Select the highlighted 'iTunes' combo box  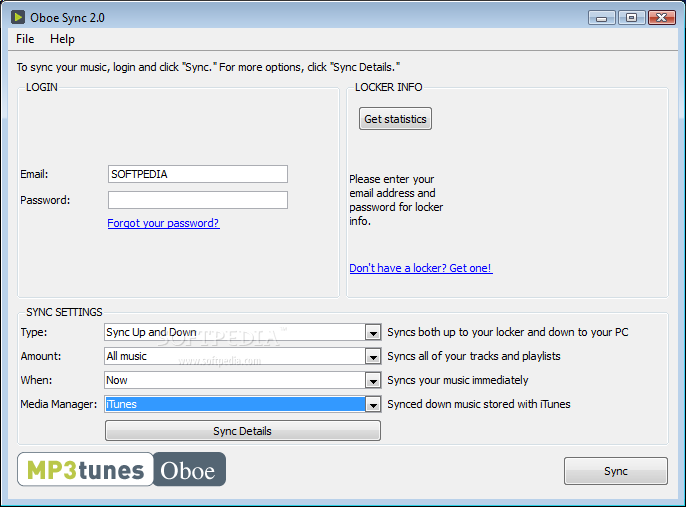pos(243,404)
